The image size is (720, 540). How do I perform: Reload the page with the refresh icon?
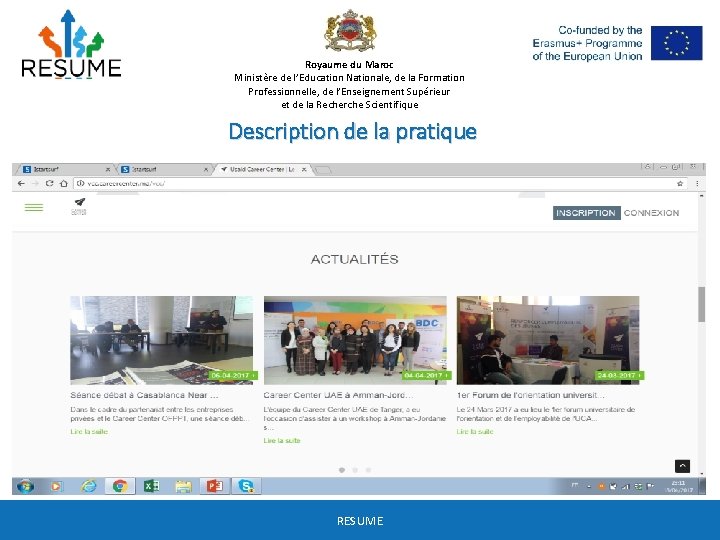point(49,183)
